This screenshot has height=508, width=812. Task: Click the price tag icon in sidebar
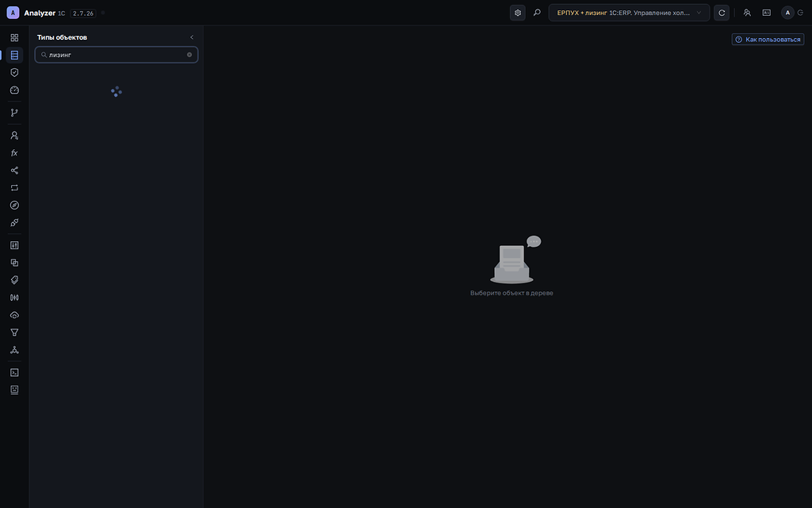[x=14, y=280]
